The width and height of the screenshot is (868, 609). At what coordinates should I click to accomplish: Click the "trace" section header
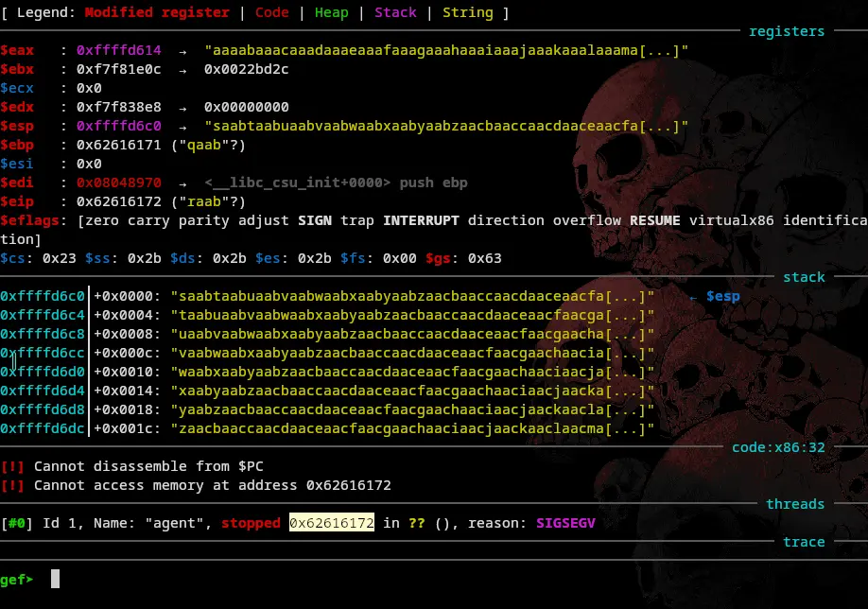coord(803,542)
